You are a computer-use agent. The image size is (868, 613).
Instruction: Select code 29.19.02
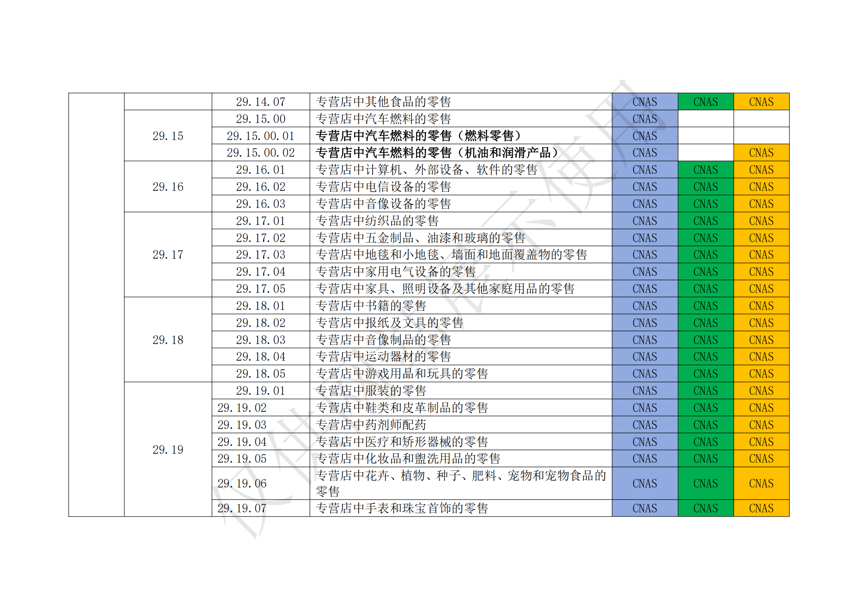tap(242, 408)
